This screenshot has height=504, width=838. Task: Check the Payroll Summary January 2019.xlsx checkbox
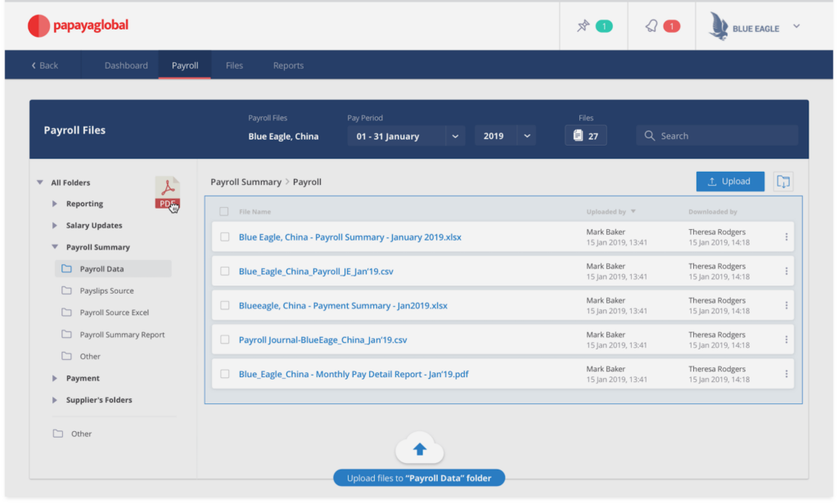[224, 236]
